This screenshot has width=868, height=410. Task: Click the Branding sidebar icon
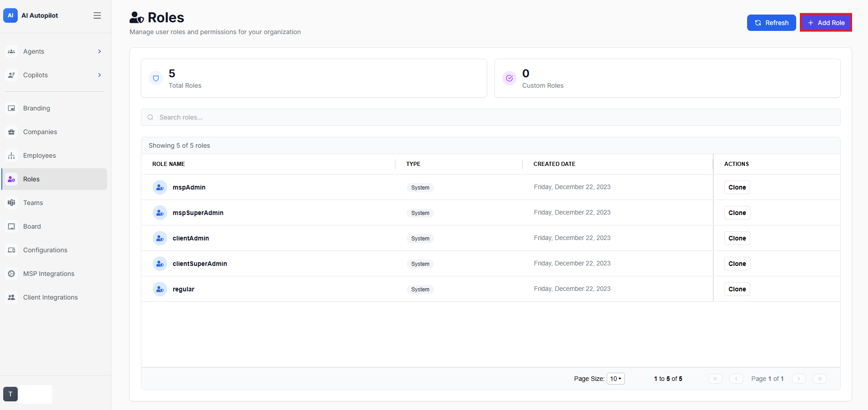[x=11, y=108]
